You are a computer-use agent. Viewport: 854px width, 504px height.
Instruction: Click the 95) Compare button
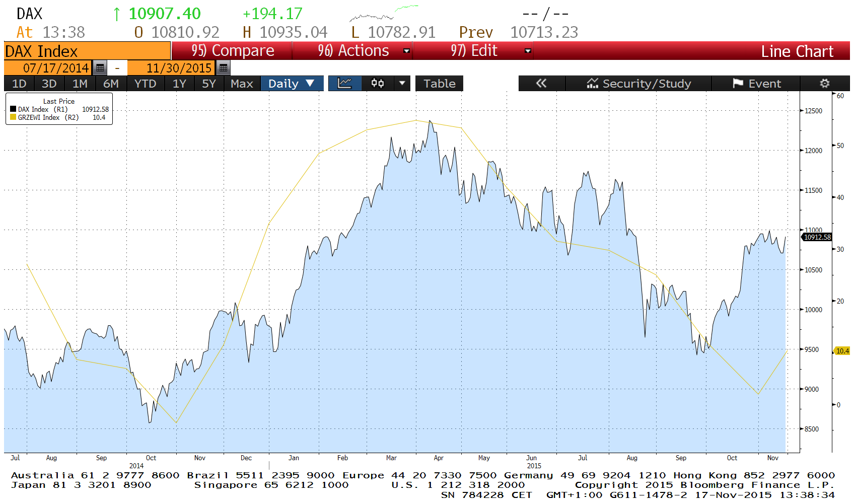[232, 51]
